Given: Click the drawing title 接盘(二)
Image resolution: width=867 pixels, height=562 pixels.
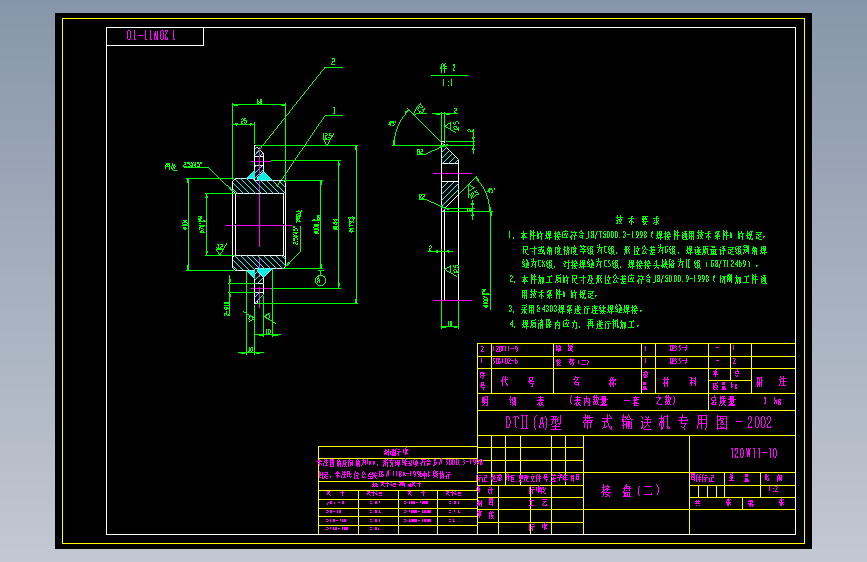Looking at the screenshot, I should [x=630, y=491].
